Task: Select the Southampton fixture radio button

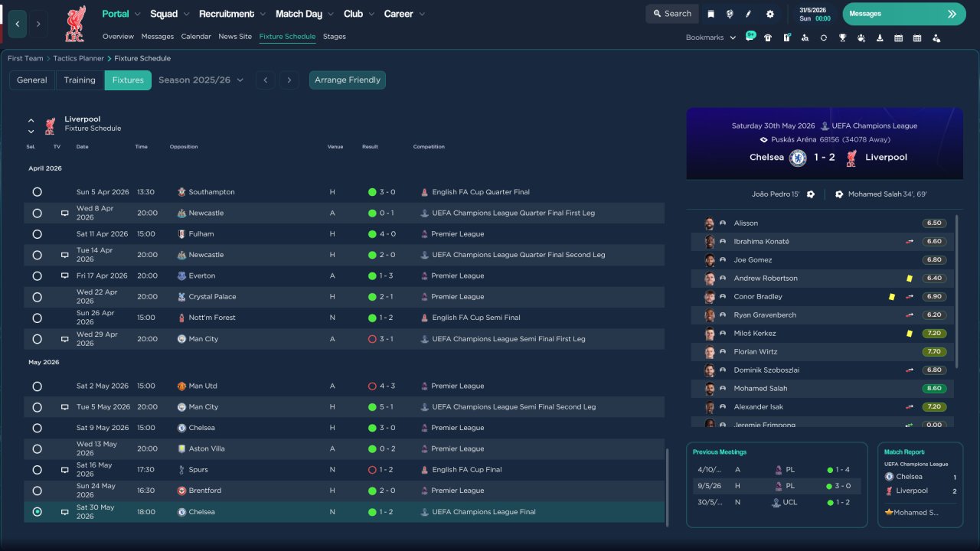Action: (37, 192)
